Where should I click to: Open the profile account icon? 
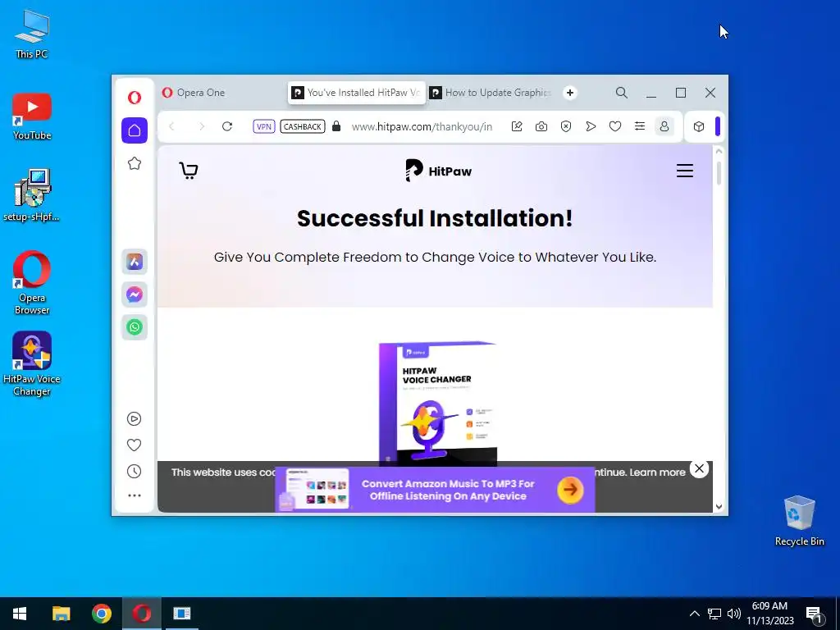(x=664, y=126)
